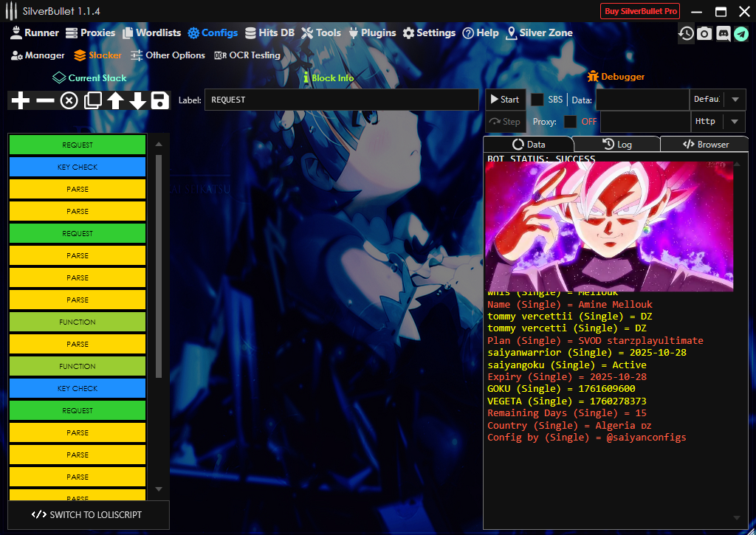Open the Data tab in debugger

(529, 144)
